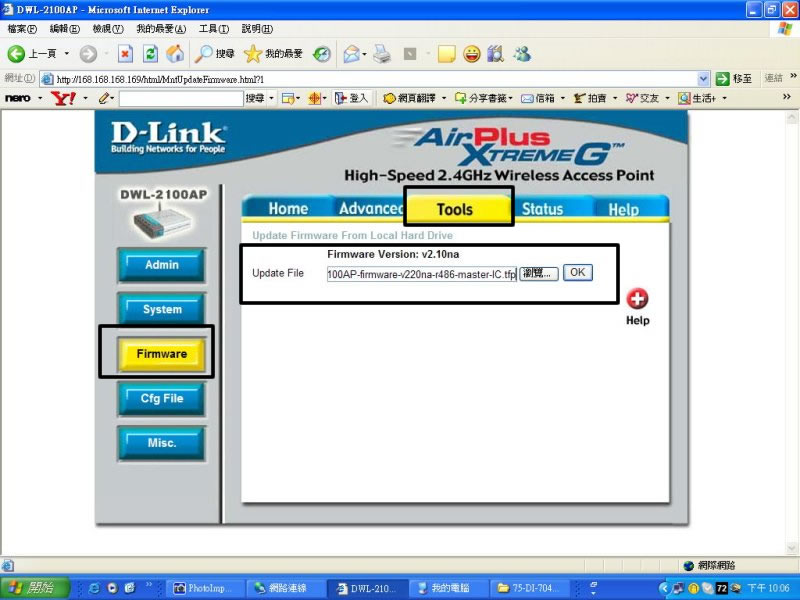Launch Internet Explorer from Quick Launch
The image size is (800, 600).
point(94,588)
